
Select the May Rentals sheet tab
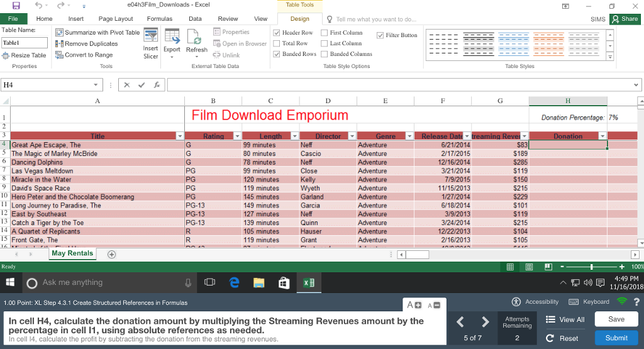click(72, 253)
